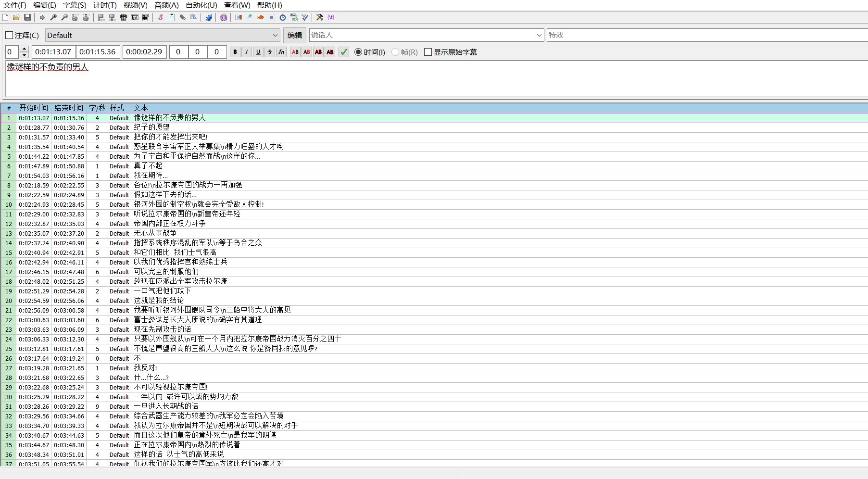The width and height of the screenshot is (868, 479).
Task: Snap subtitle start to video icon
Action: [x=101, y=17]
